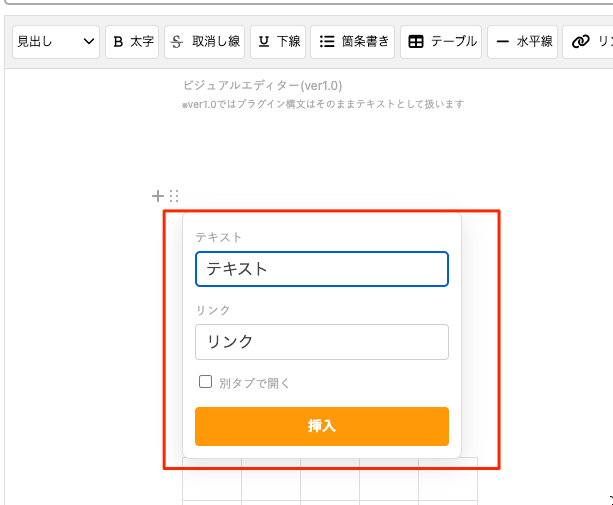Click the chevron arrow on 見出し selector
This screenshot has width=613, height=505.
point(89,41)
